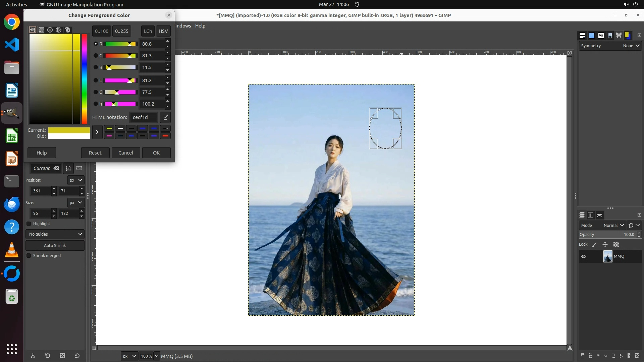
Task: Open the Watercolor color selector tab
Action: [x=50, y=30]
